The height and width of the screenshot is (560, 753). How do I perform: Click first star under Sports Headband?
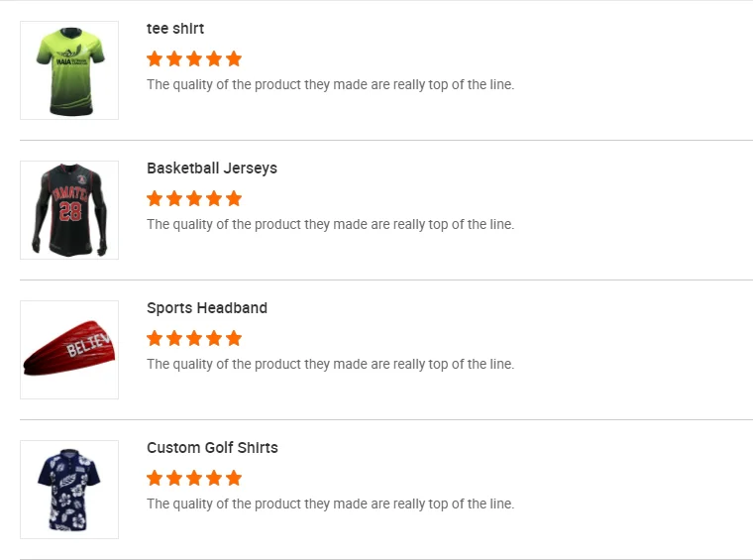pyautogui.click(x=155, y=338)
